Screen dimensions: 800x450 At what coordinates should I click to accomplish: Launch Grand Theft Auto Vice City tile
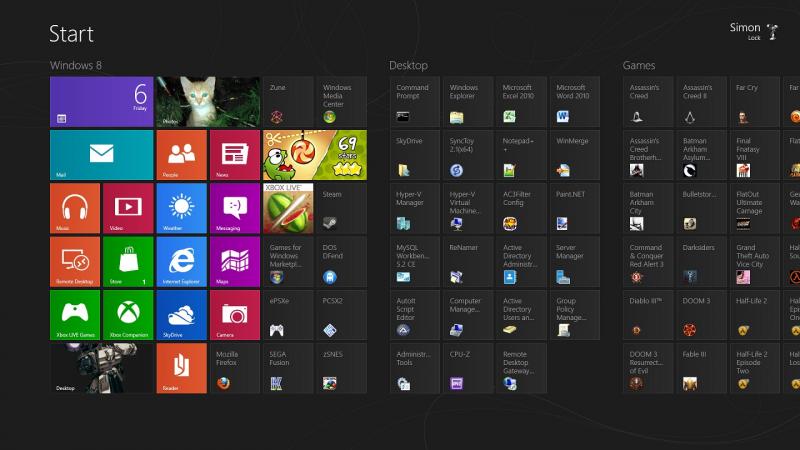[755, 262]
